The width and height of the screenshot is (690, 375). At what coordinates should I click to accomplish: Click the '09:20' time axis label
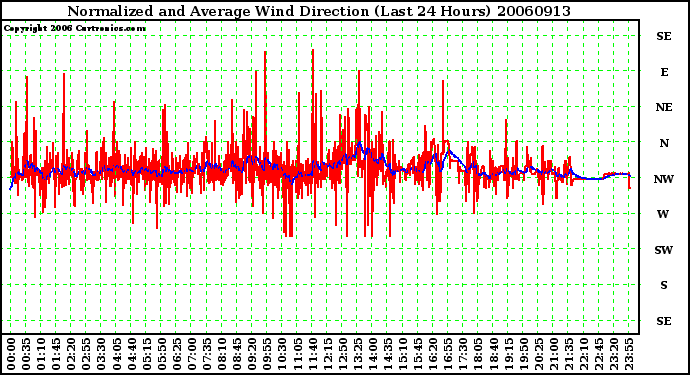(x=252, y=354)
